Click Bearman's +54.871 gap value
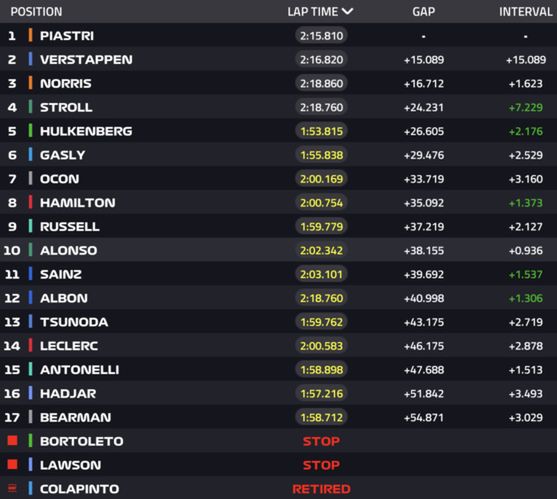 (423, 417)
